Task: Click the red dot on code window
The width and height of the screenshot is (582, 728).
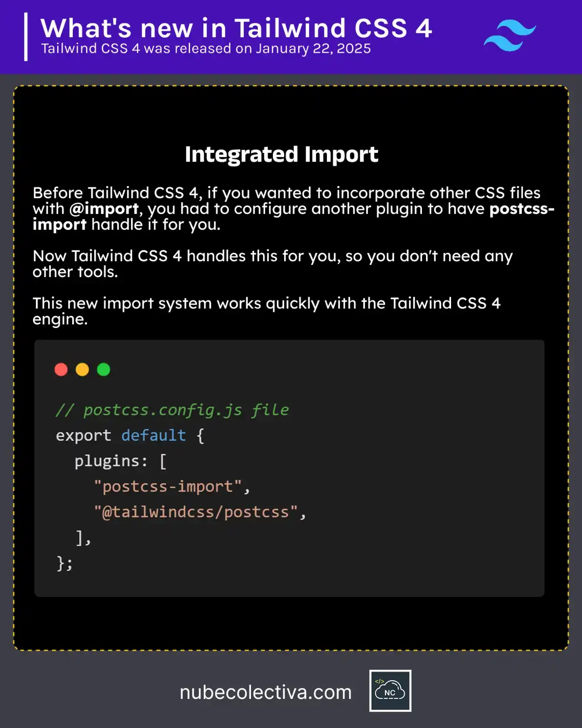Action: pos(61,369)
